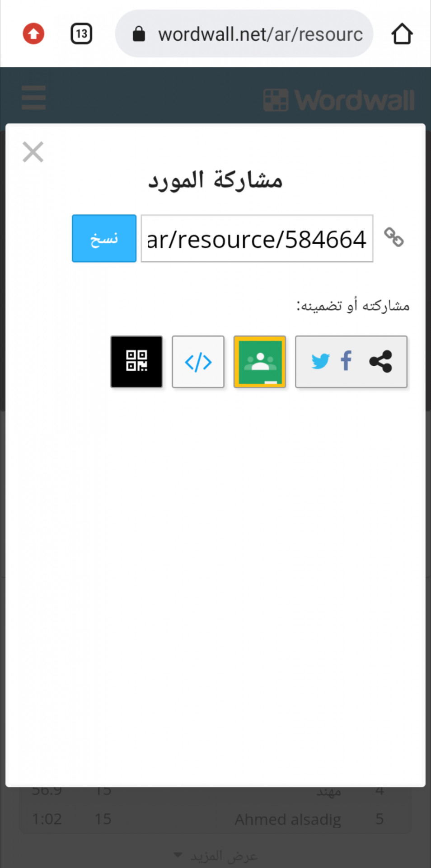Tap the wordwall.net address bar
This screenshot has height=868, width=431.
[244, 34]
